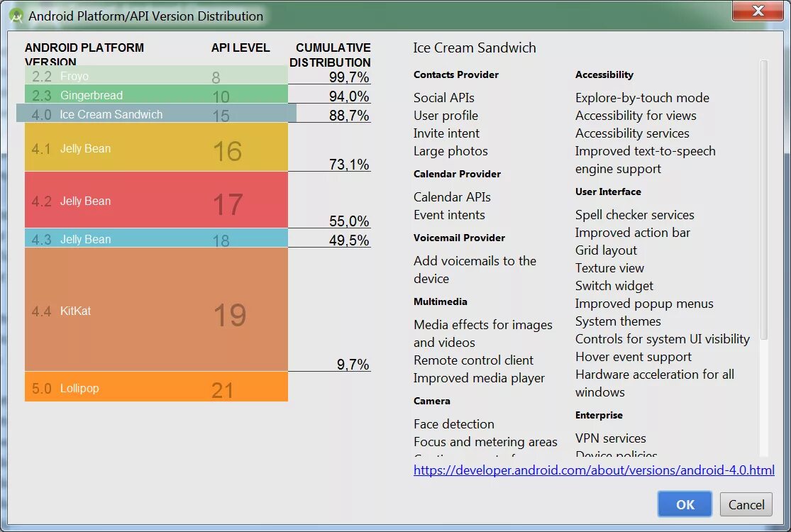Click the Camera heading

point(432,401)
